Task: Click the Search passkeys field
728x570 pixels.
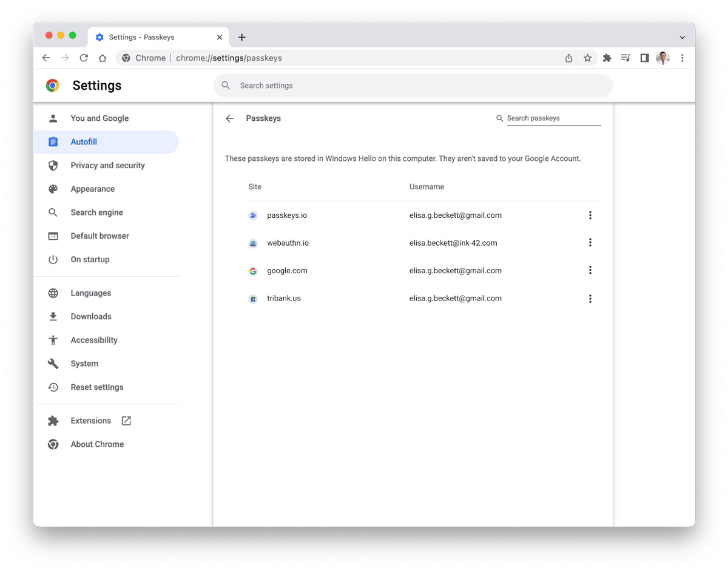Action: tap(553, 118)
